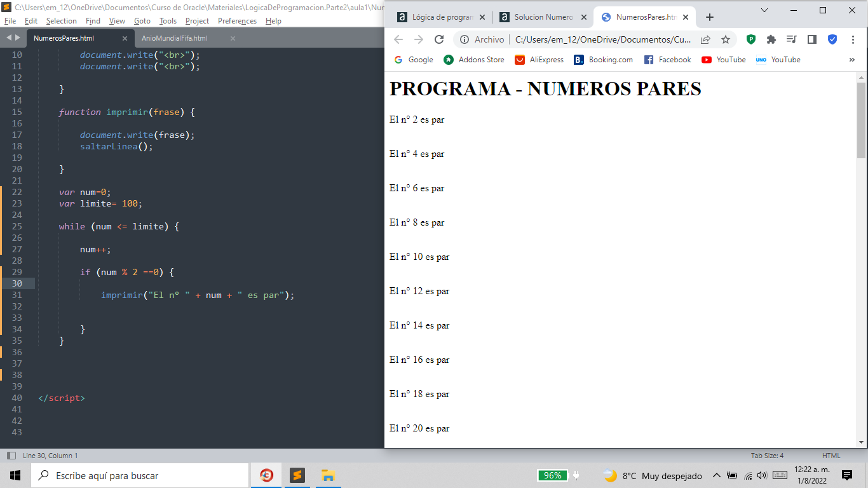Click the 96% battery indicator
The width and height of the screenshot is (868, 488).
(x=552, y=475)
